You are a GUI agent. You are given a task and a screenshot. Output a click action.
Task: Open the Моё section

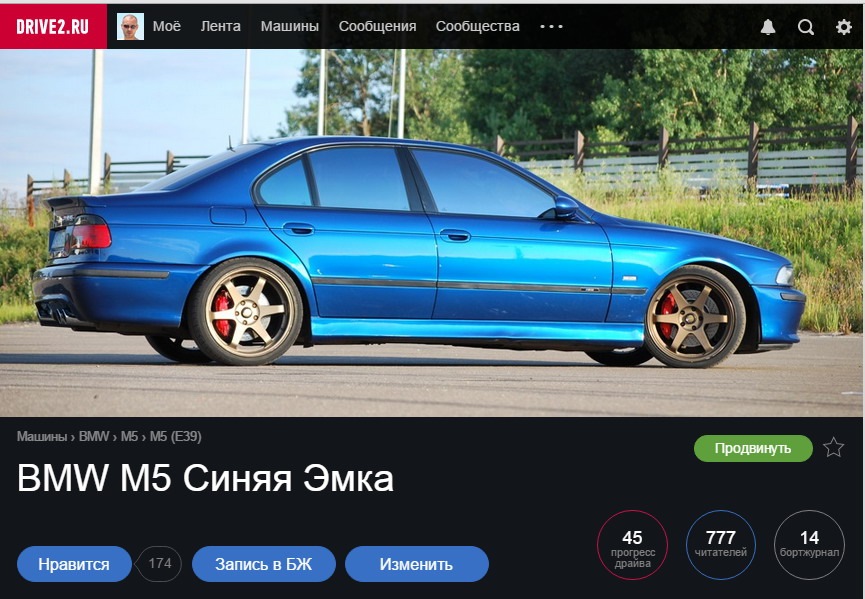tap(167, 26)
